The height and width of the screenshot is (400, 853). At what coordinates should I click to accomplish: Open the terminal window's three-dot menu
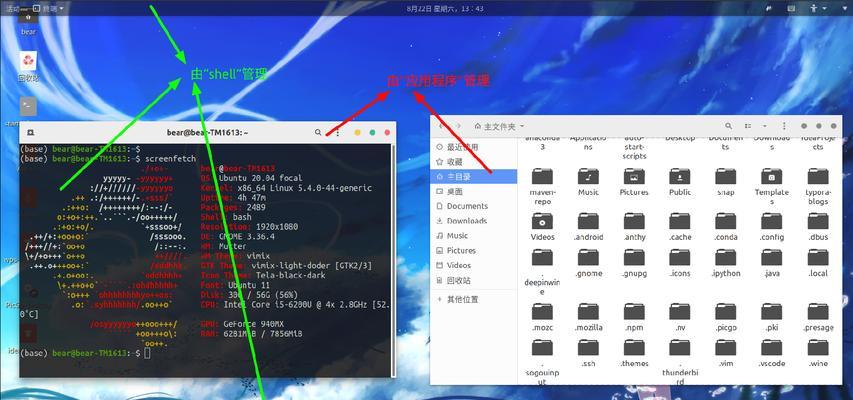[338, 132]
